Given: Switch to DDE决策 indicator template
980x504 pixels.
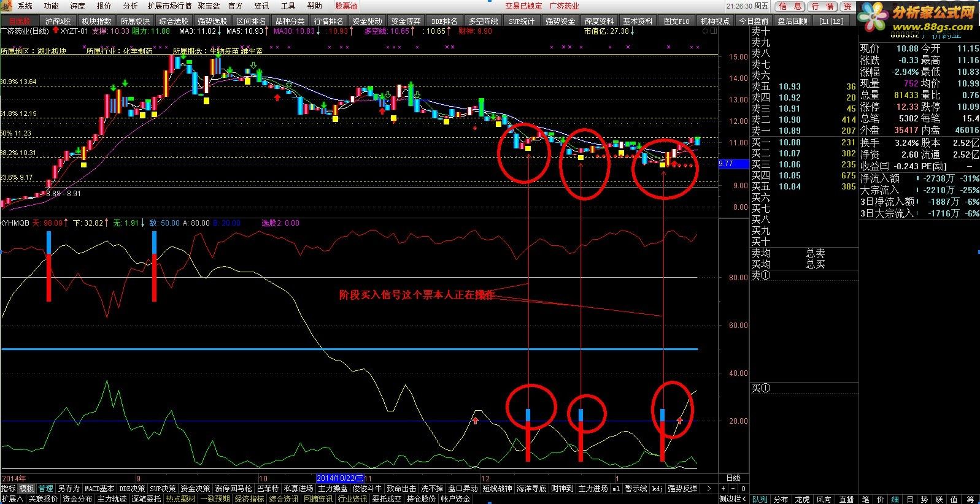Looking at the screenshot, I should point(132,489).
